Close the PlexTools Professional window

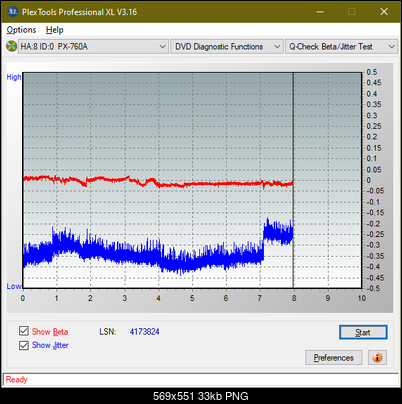coord(384,12)
